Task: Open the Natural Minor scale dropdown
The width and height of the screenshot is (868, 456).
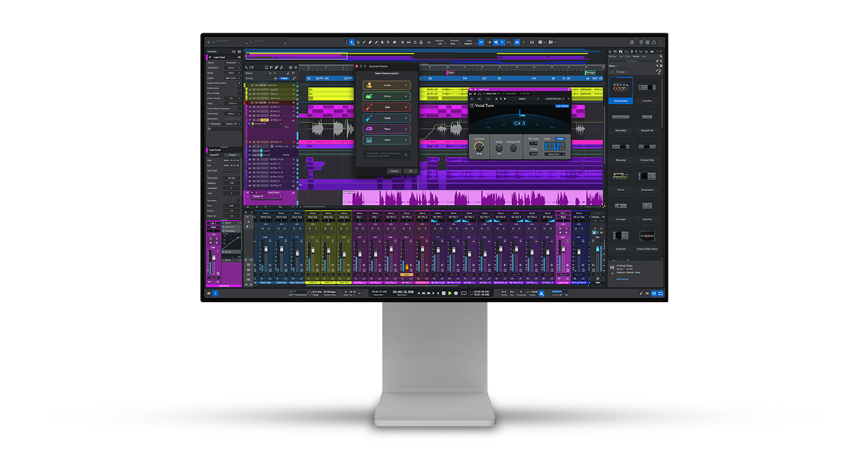Action: [x=555, y=154]
